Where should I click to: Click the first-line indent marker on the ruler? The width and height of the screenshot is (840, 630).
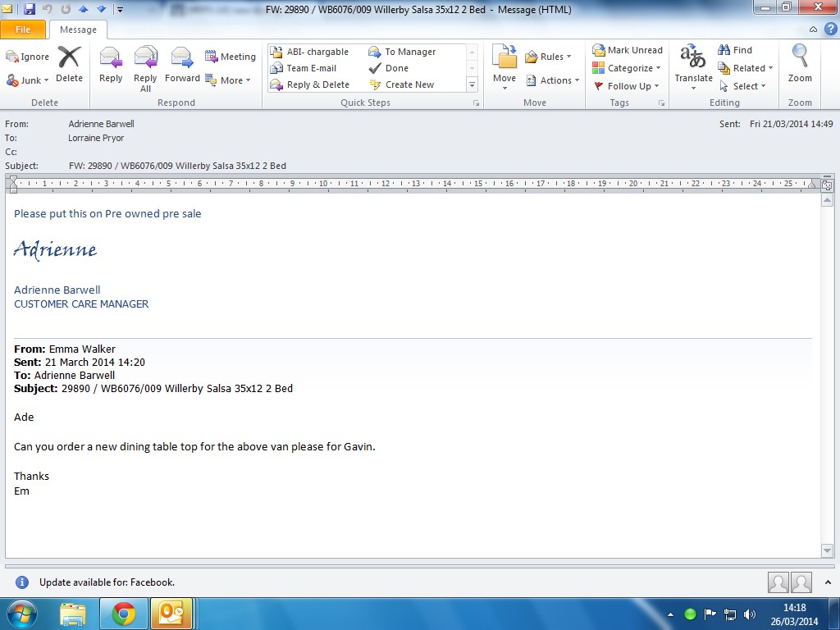pos(13,179)
